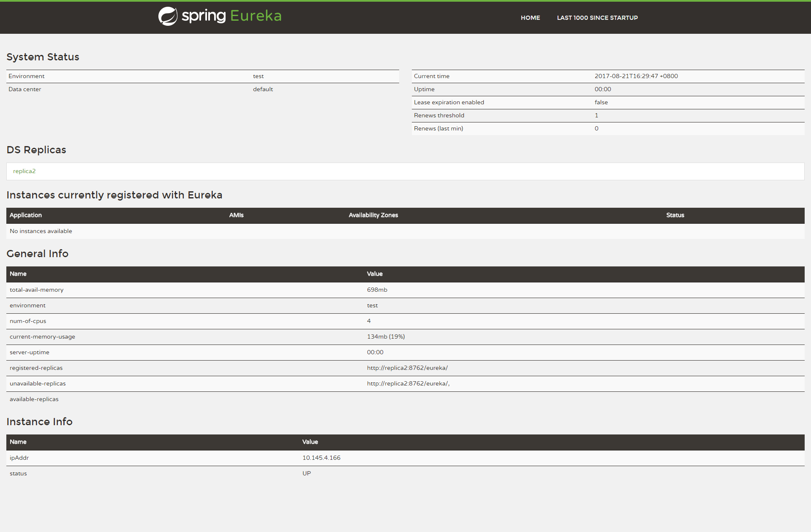Select the unavailable-replicas URL value
The width and height of the screenshot is (811, 532).
[408, 384]
